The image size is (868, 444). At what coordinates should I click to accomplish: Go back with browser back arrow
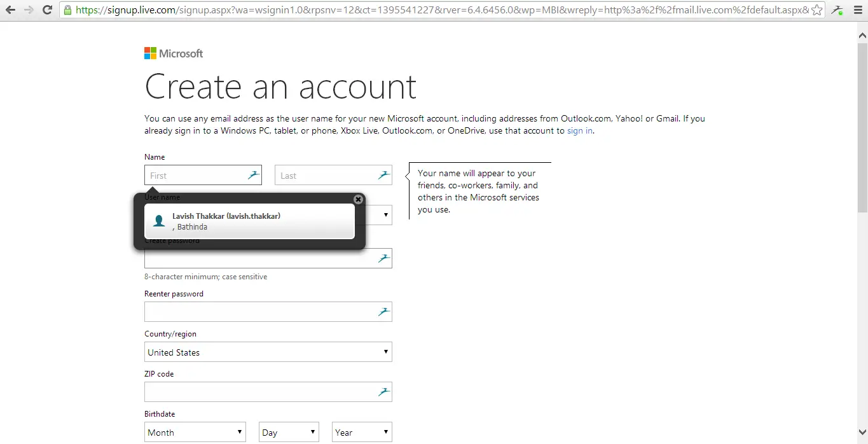[10, 10]
